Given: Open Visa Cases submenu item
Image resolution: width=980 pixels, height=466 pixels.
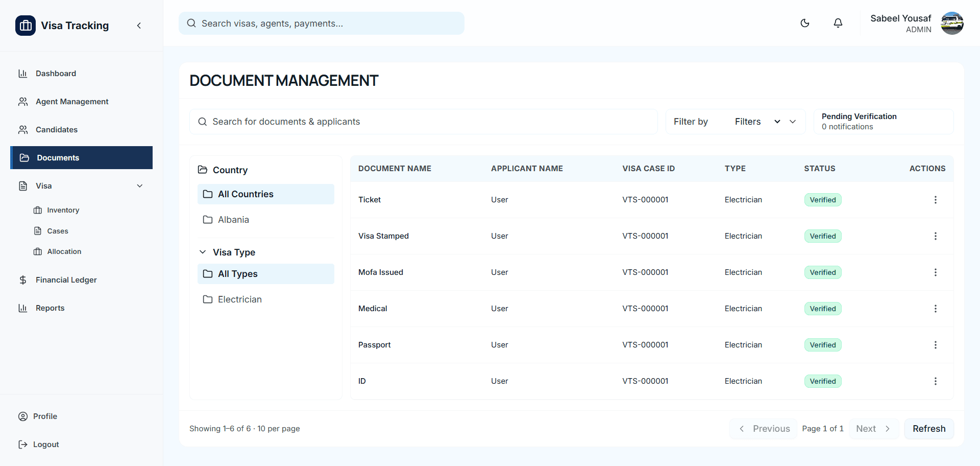Looking at the screenshot, I should 57,231.
